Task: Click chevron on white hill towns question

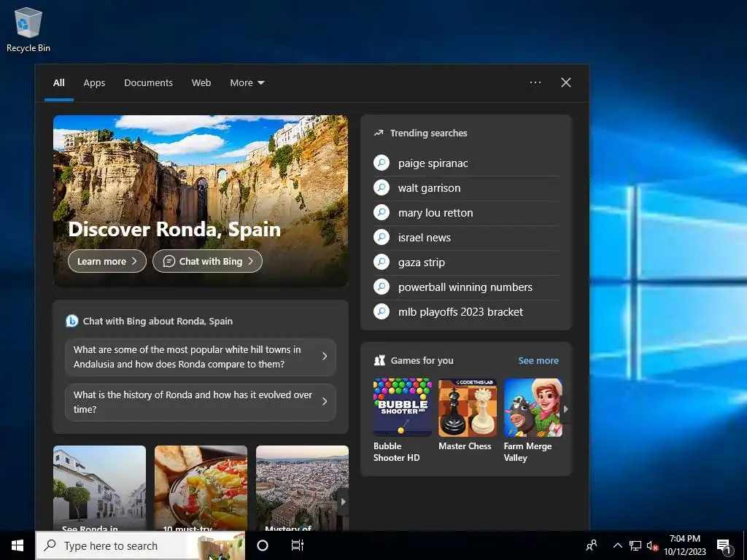Action: (x=325, y=356)
